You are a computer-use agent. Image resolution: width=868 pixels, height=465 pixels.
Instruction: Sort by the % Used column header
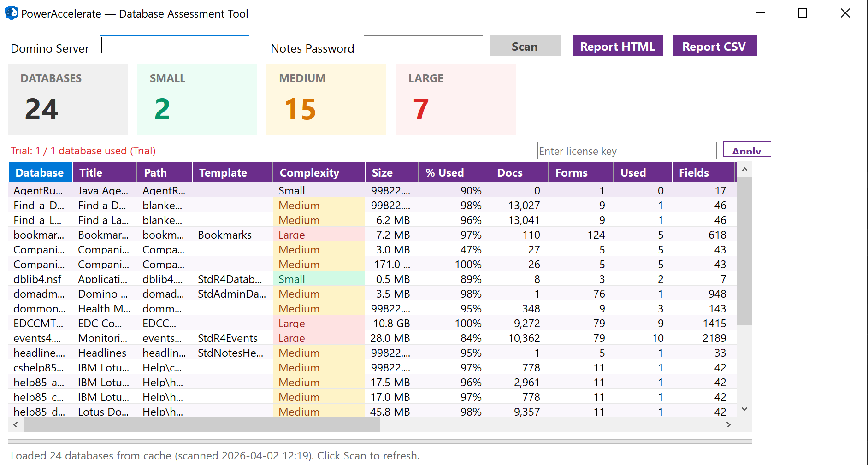(x=444, y=172)
